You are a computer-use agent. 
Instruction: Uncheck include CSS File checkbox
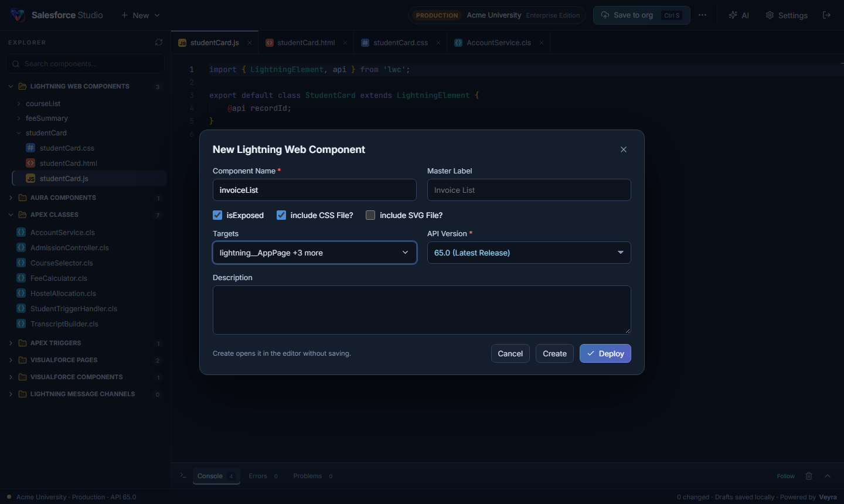[281, 215]
